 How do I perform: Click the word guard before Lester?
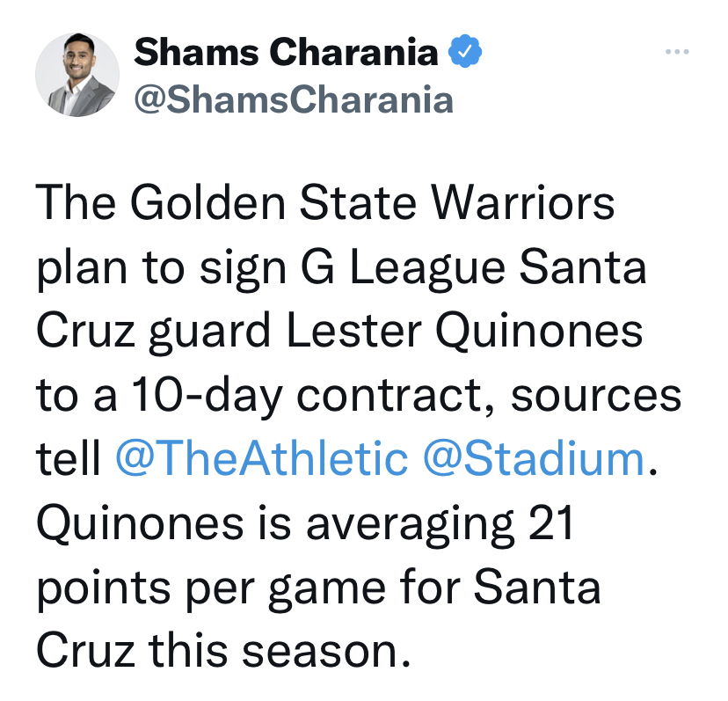210,333
